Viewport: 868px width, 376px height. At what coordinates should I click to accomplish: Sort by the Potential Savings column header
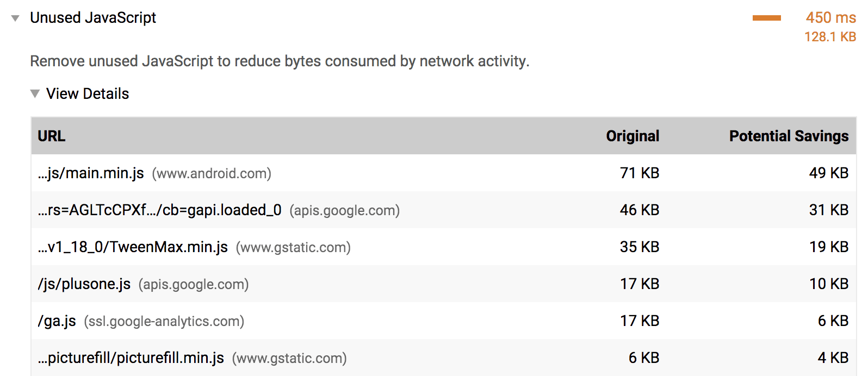pyautogui.click(x=789, y=136)
